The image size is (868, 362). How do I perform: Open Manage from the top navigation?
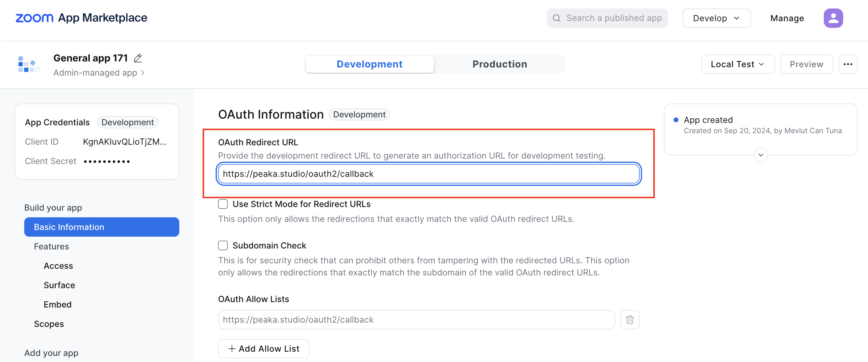pos(787,18)
